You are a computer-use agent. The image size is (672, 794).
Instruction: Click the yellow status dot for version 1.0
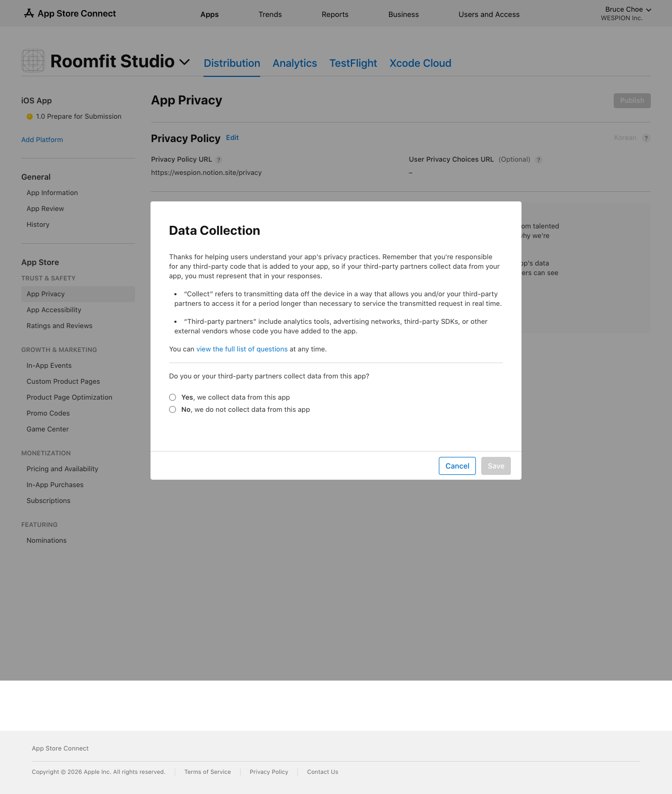click(30, 117)
